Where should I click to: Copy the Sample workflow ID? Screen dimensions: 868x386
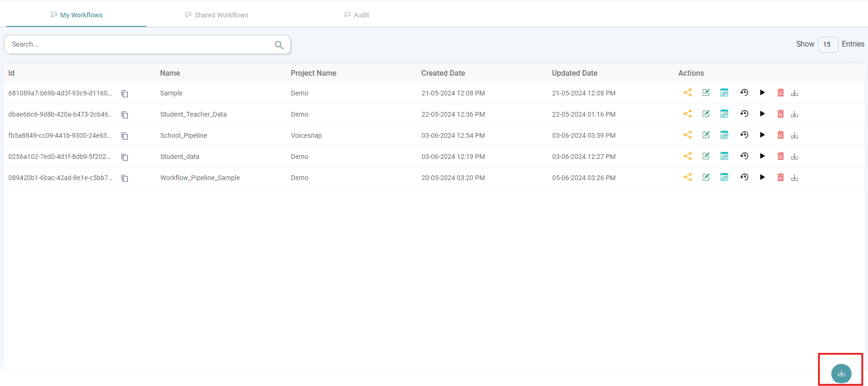[x=125, y=94]
